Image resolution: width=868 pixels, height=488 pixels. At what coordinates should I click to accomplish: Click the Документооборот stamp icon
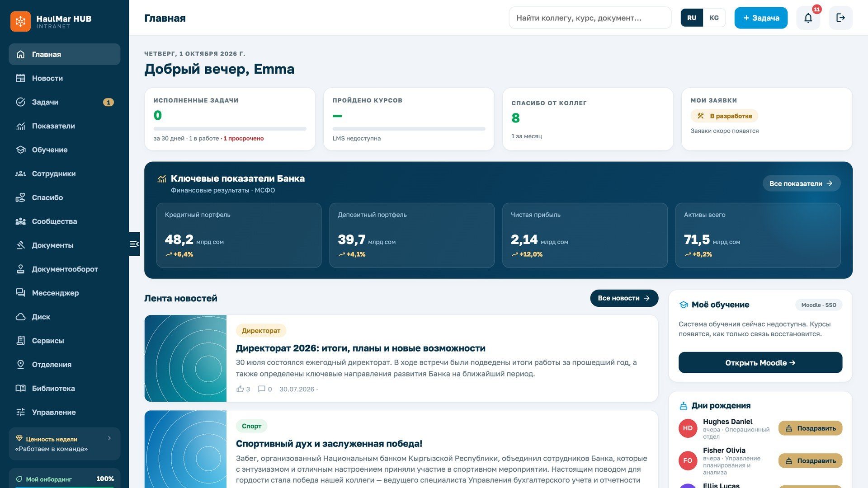20,269
